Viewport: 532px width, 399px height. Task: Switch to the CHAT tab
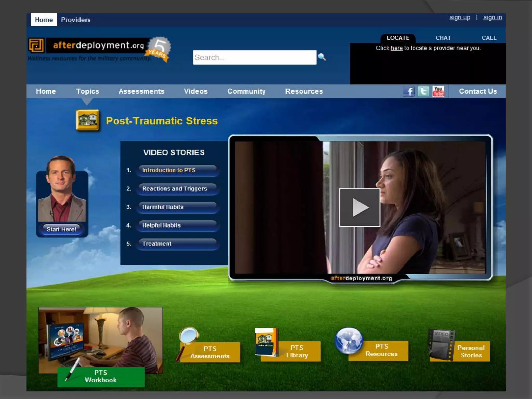coord(443,38)
